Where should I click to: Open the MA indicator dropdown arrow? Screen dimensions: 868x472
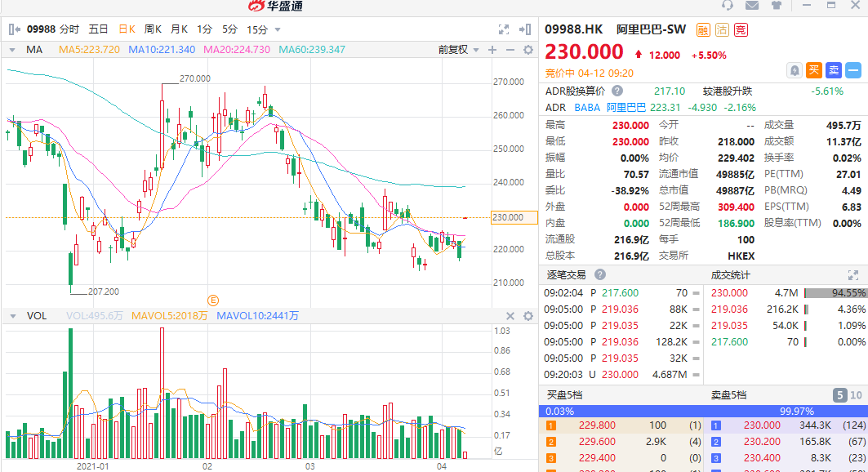click(12, 50)
